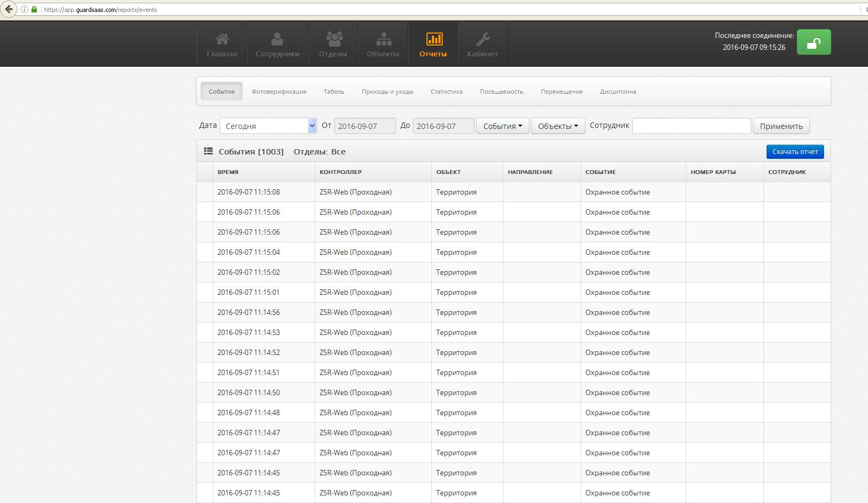The height and width of the screenshot is (503, 868).
Task: Switch to the События tab
Action: (221, 92)
